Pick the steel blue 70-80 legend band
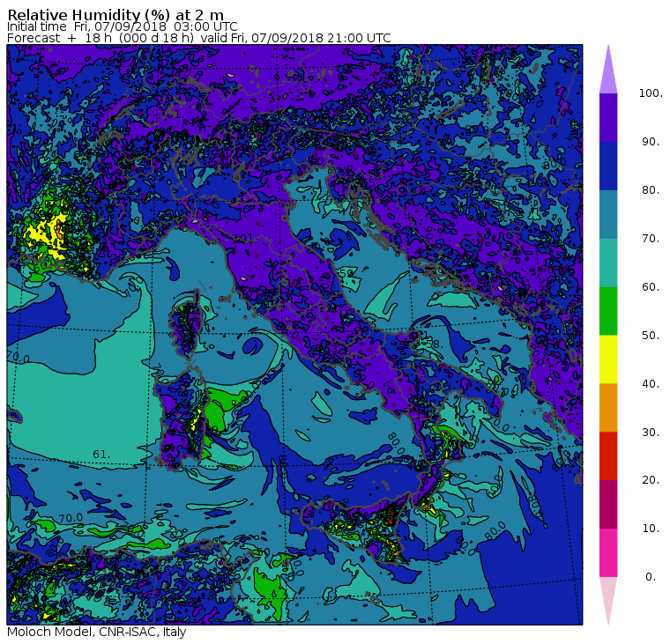 pyautogui.click(x=608, y=214)
